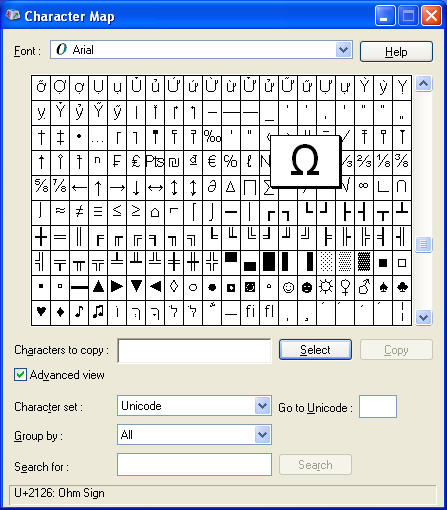Select the bullet character
447x510 pixels.
pos(79,138)
